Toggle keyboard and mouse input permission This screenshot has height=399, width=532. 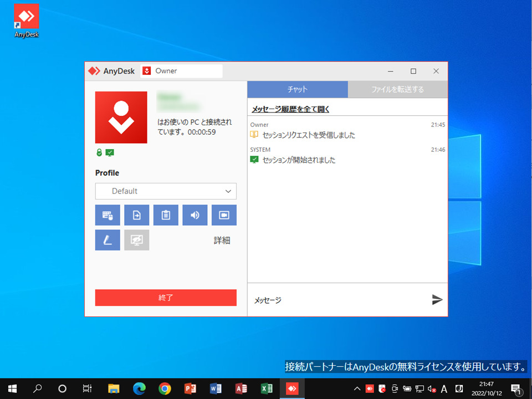(108, 215)
